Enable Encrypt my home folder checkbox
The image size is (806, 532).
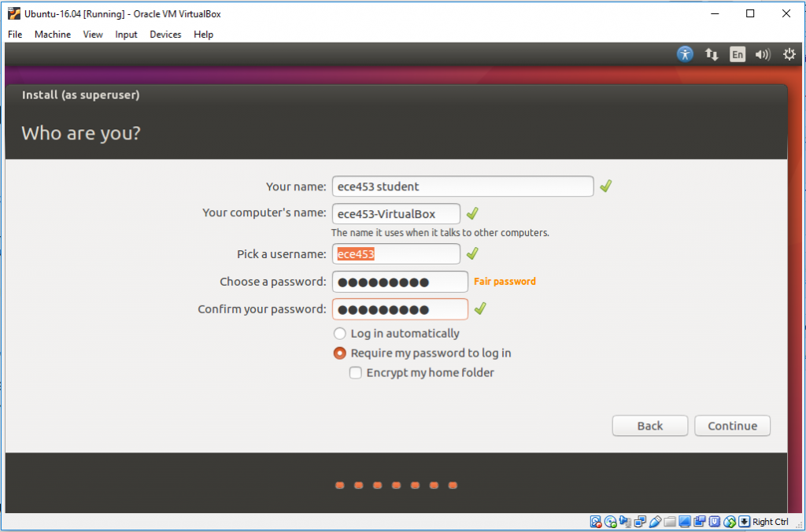[x=356, y=373]
